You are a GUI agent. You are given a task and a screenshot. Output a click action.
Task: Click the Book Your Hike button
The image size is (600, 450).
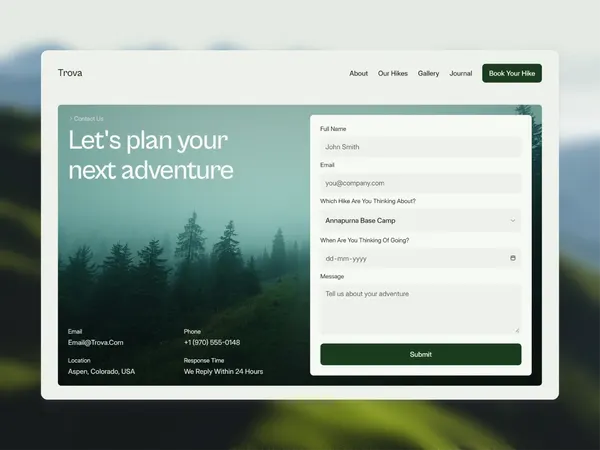coord(512,73)
